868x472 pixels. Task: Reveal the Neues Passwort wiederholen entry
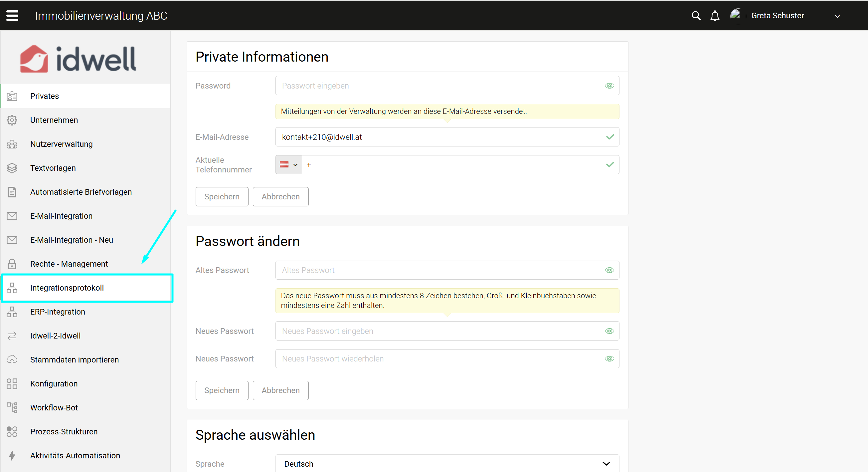tap(609, 359)
